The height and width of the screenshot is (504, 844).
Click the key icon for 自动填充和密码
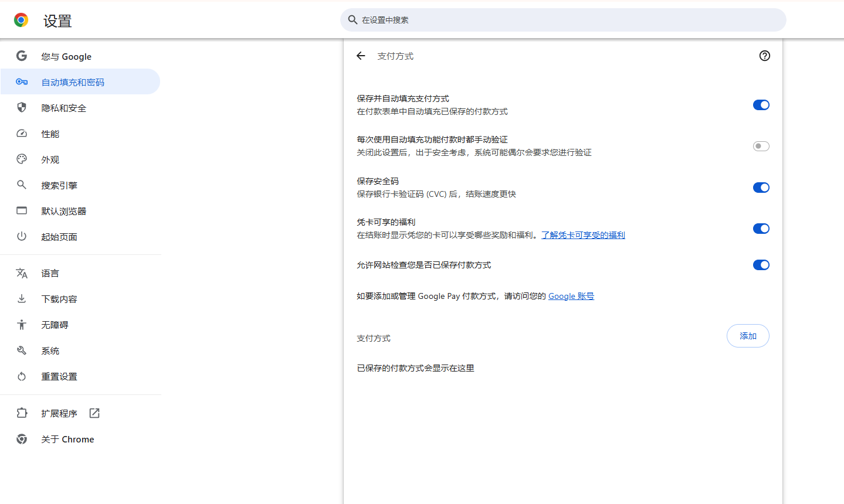[22, 82]
